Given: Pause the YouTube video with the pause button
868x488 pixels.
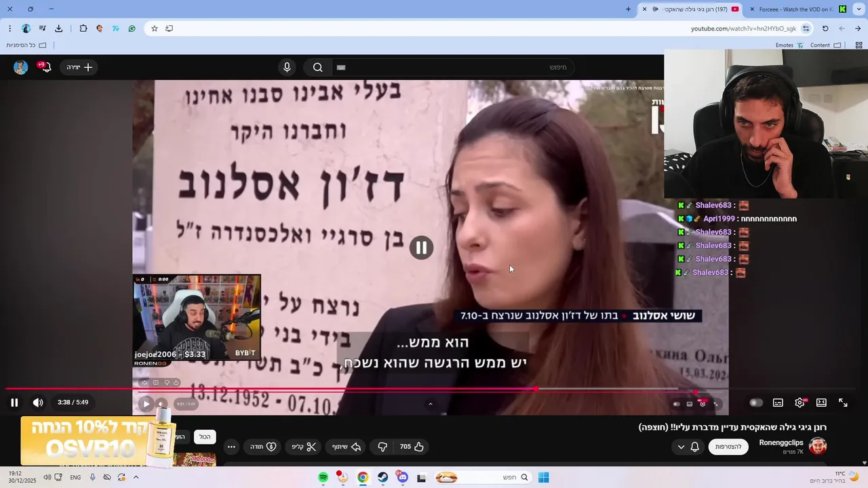Looking at the screenshot, I should (x=14, y=403).
